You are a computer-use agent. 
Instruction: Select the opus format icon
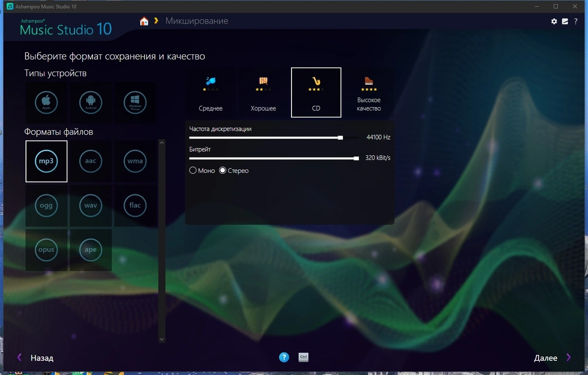click(47, 250)
